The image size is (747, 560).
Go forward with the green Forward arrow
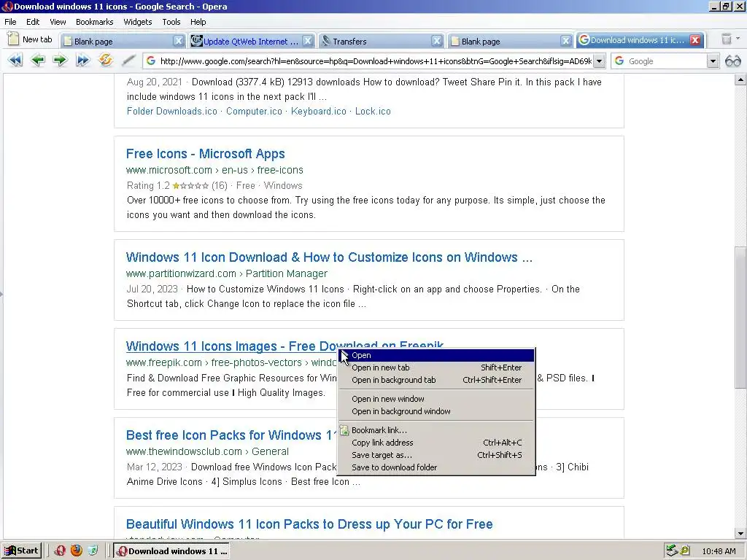point(60,61)
